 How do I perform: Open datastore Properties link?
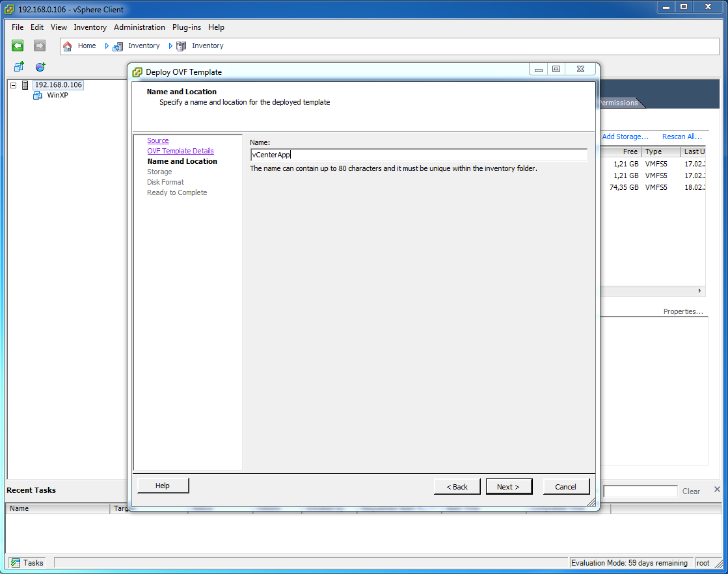click(683, 311)
